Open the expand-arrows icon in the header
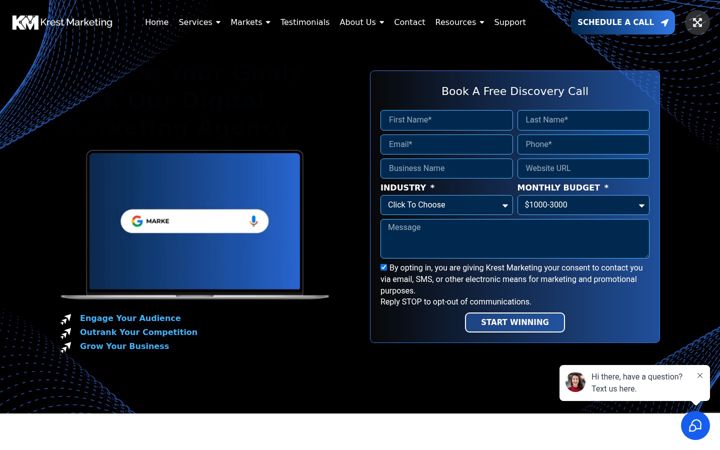The width and height of the screenshot is (720, 450). 697,22
